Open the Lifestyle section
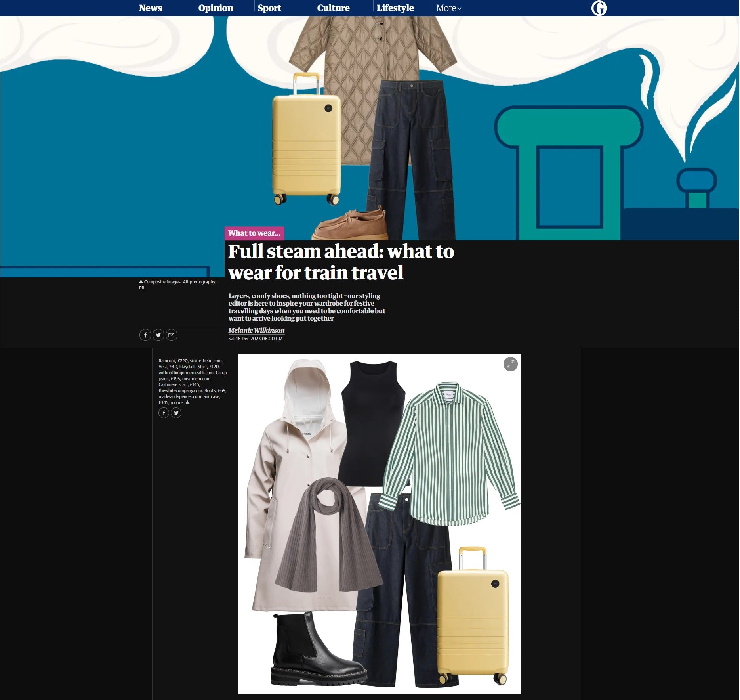 tap(395, 8)
